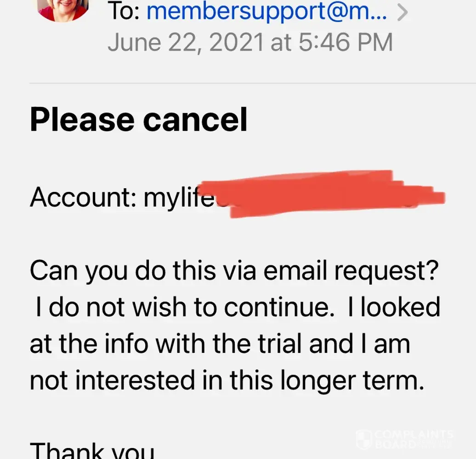Click the "Thank you" closing text
The width and height of the screenshot is (476, 459).
tap(92, 450)
